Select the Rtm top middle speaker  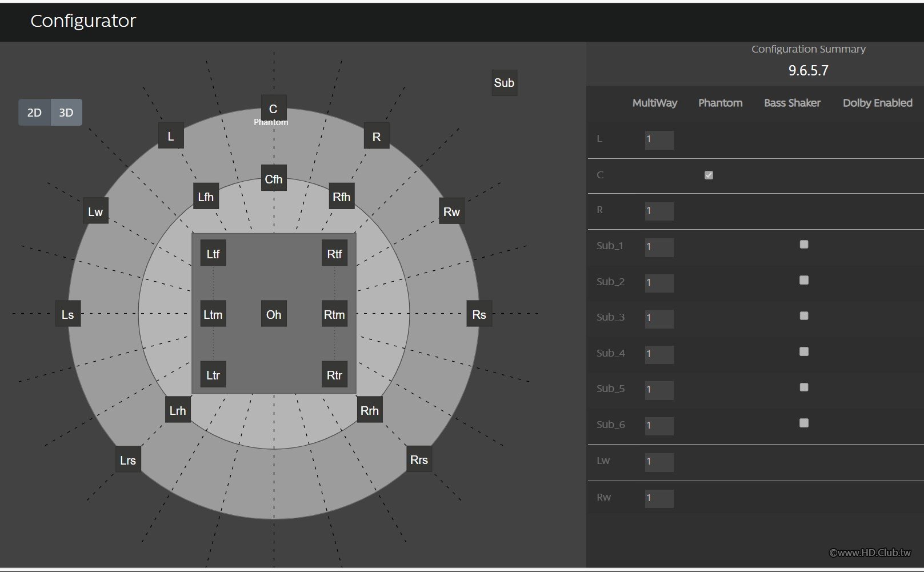[334, 314]
